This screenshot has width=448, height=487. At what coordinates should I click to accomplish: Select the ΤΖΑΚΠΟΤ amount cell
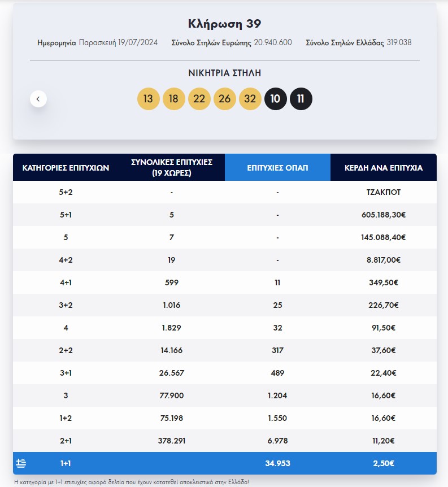pyautogui.click(x=384, y=192)
